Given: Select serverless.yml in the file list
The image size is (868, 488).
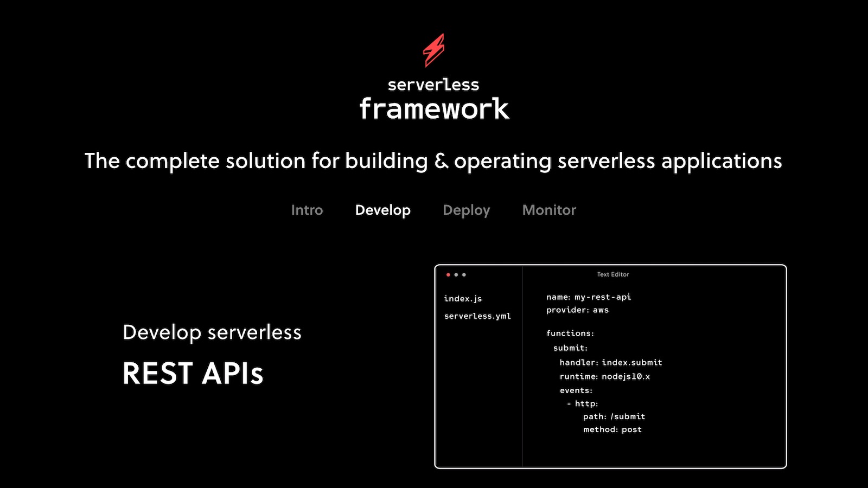Looking at the screenshot, I should pos(477,316).
